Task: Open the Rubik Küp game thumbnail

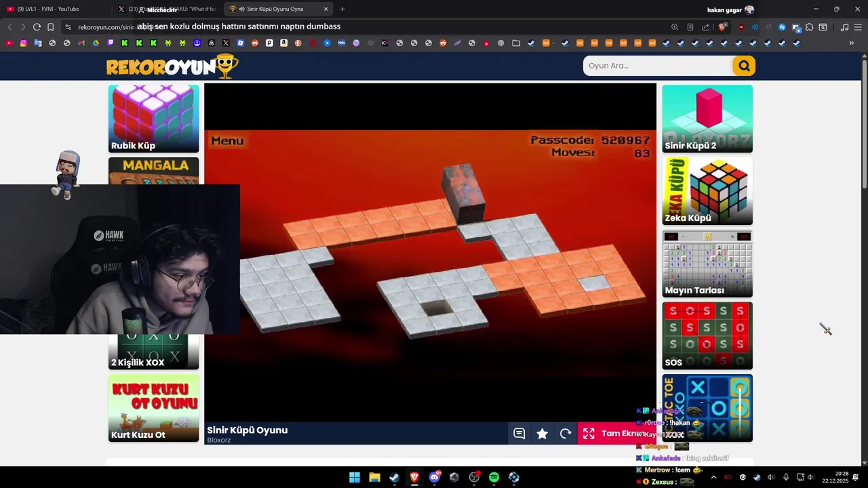Action: tap(154, 119)
